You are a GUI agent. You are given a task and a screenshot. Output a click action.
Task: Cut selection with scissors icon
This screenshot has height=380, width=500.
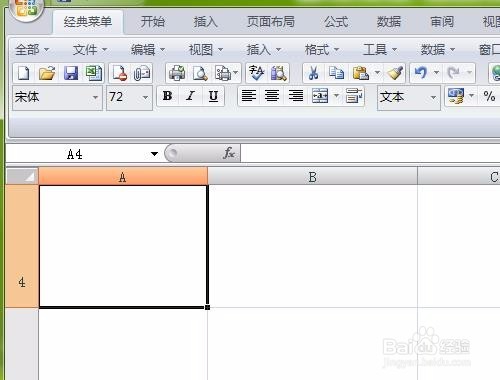313,73
